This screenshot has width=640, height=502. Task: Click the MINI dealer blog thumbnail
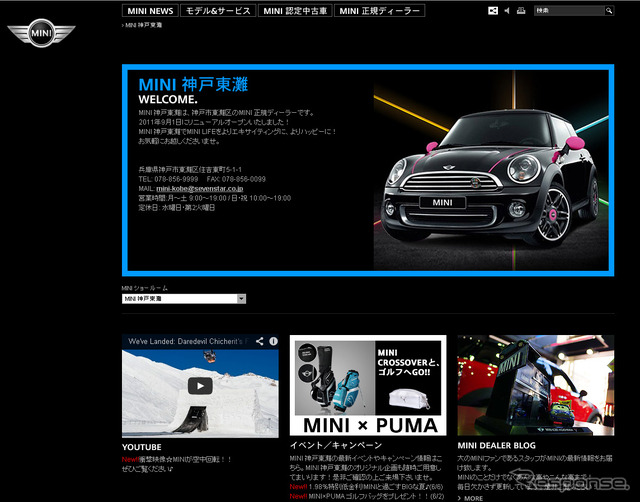[x=536, y=385]
